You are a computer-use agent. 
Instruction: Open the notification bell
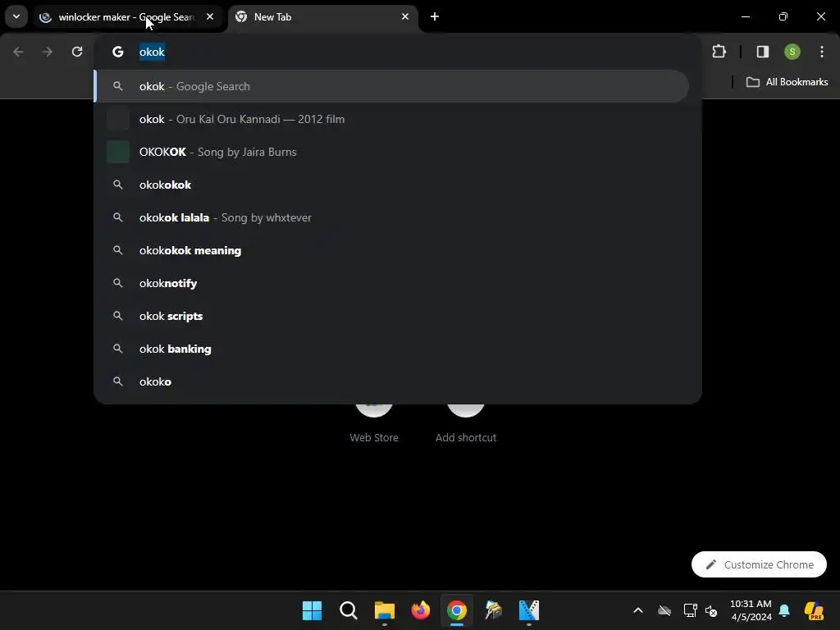784,610
